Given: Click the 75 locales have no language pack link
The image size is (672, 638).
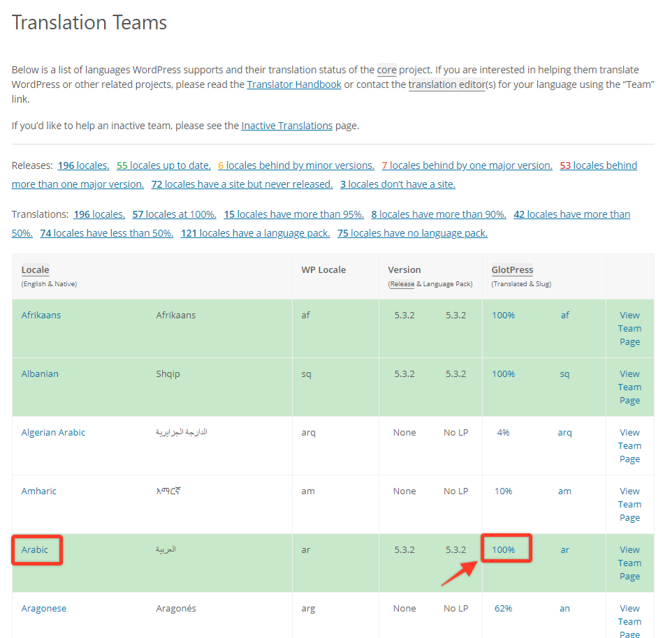Looking at the screenshot, I should click(x=412, y=232).
